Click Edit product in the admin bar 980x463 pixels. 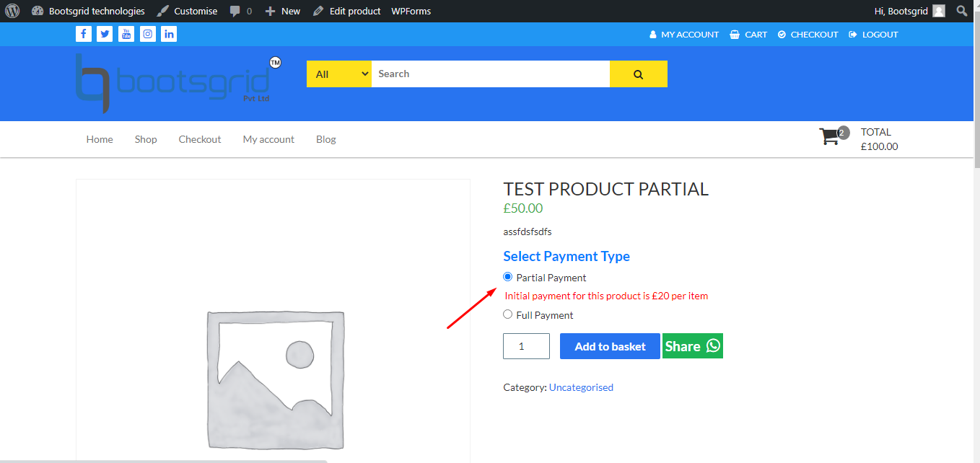346,11
